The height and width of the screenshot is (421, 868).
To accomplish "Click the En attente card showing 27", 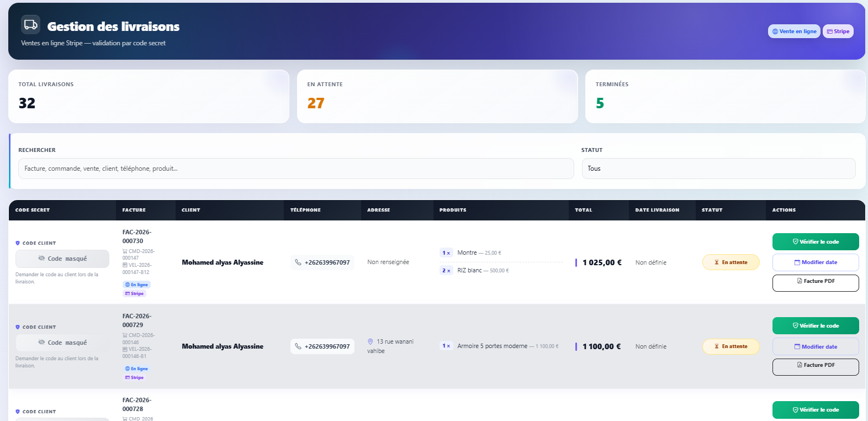I will 437,96.
